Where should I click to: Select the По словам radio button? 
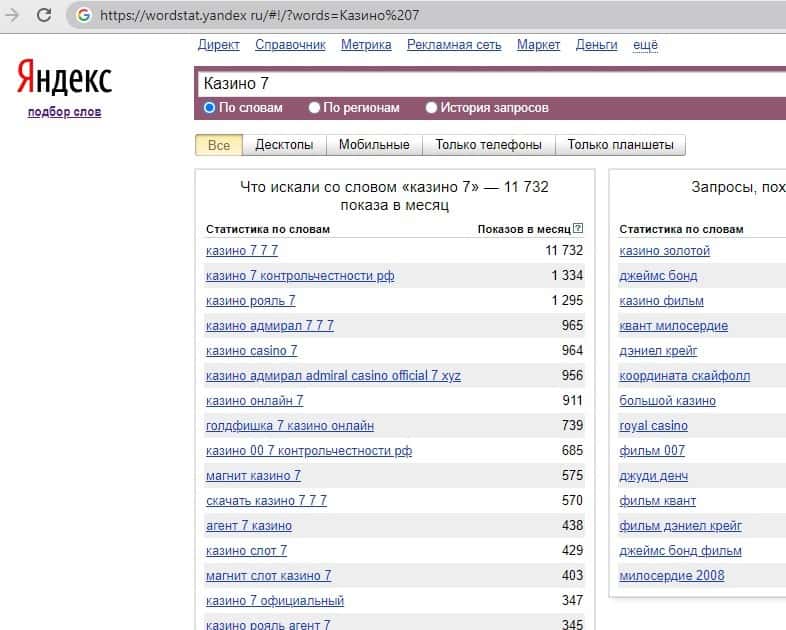click(x=210, y=108)
